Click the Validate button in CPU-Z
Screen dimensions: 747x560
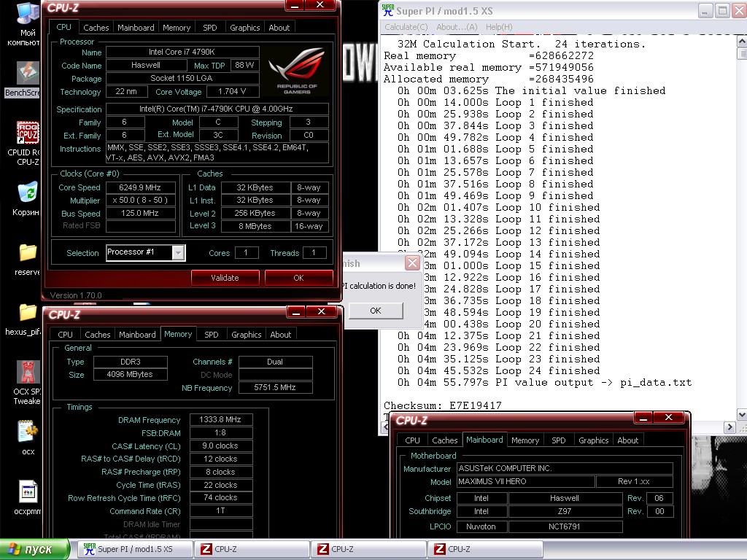(225, 278)
